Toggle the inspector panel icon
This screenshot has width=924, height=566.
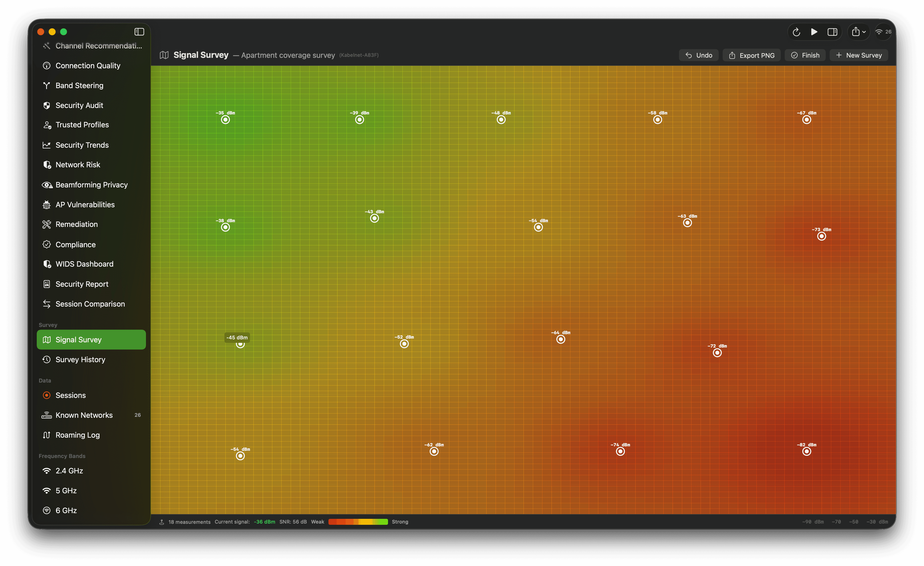click(832, 32)
